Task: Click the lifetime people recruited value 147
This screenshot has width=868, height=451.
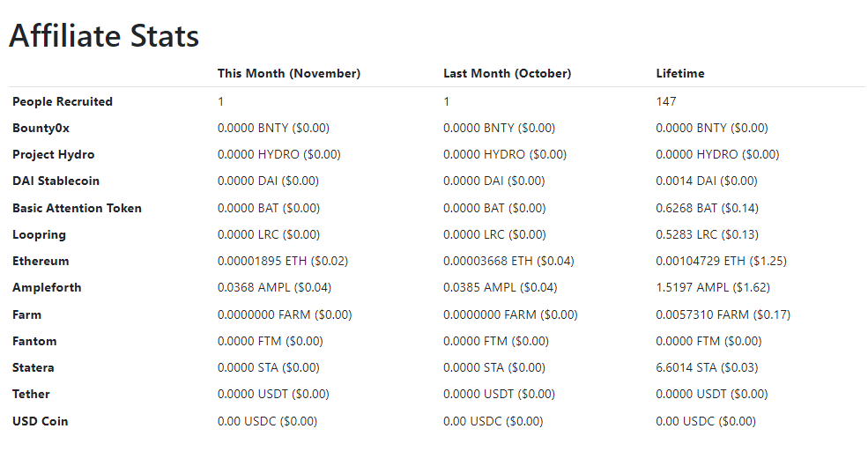Action: pos(666,102)
